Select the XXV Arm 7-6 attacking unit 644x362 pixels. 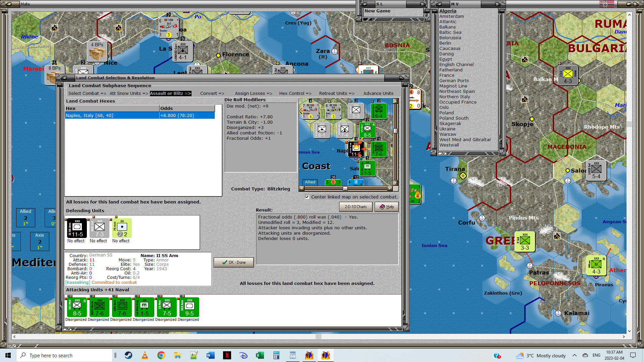coord(122,307)
